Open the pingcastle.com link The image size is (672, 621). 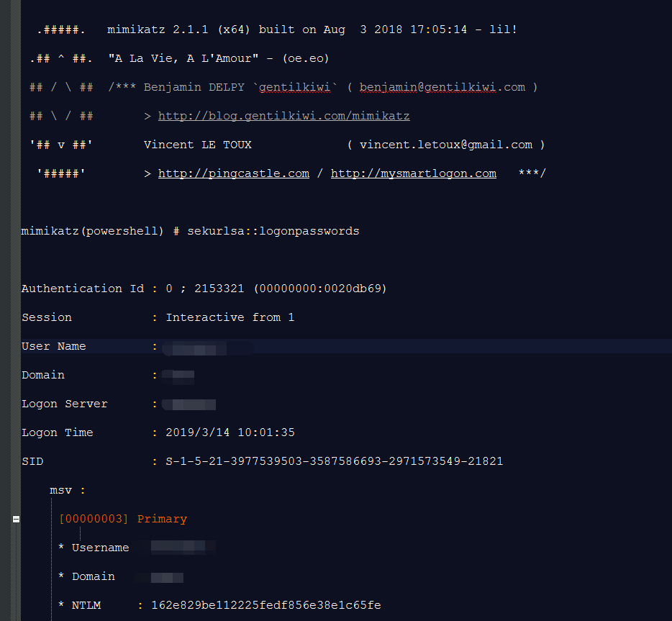coord(234,173)
